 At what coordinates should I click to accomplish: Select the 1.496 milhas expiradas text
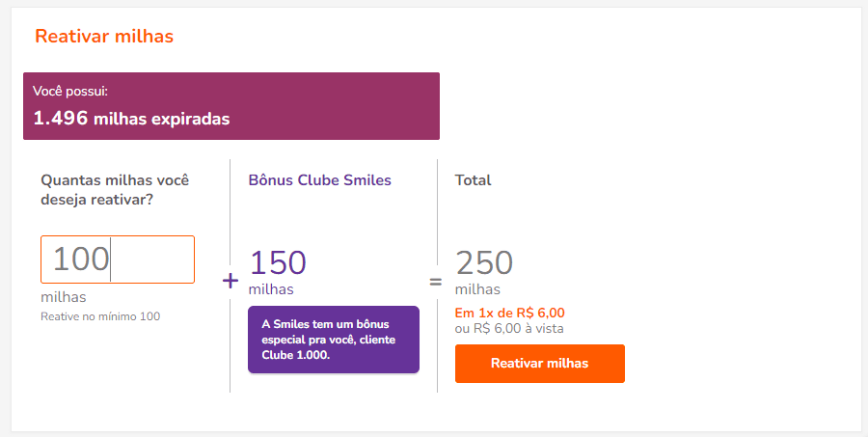click(131, 119)
